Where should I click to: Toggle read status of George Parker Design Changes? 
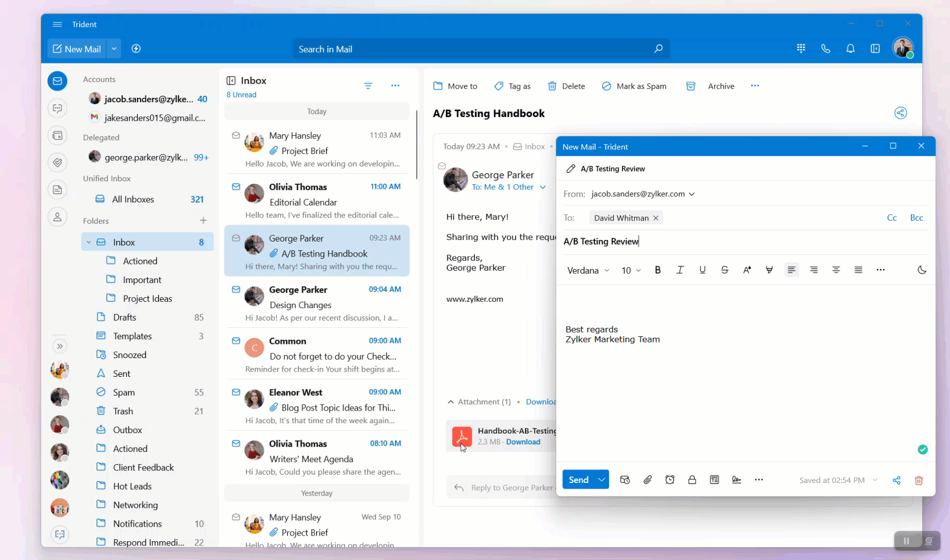[236, 289]
